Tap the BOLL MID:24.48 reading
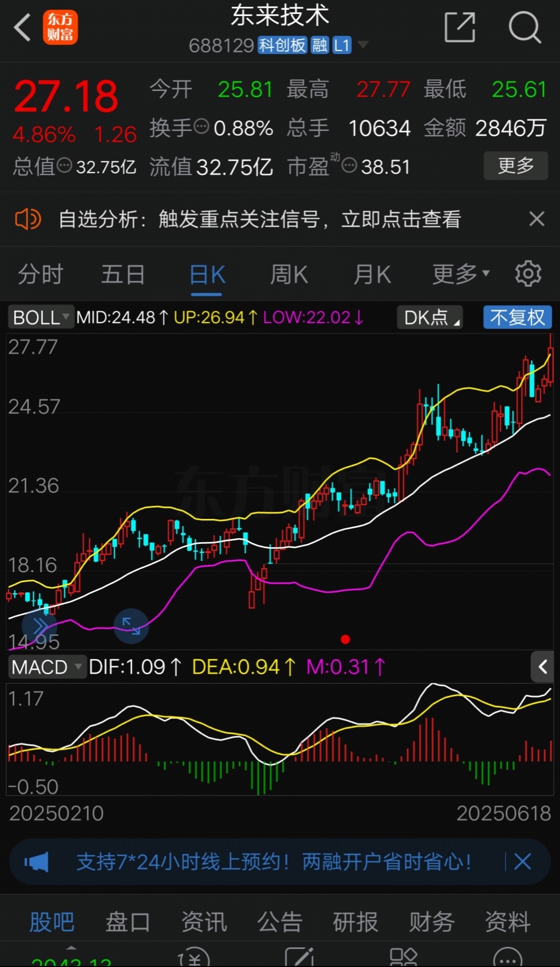This screenshot has height=967, width=560. [122, 317]
